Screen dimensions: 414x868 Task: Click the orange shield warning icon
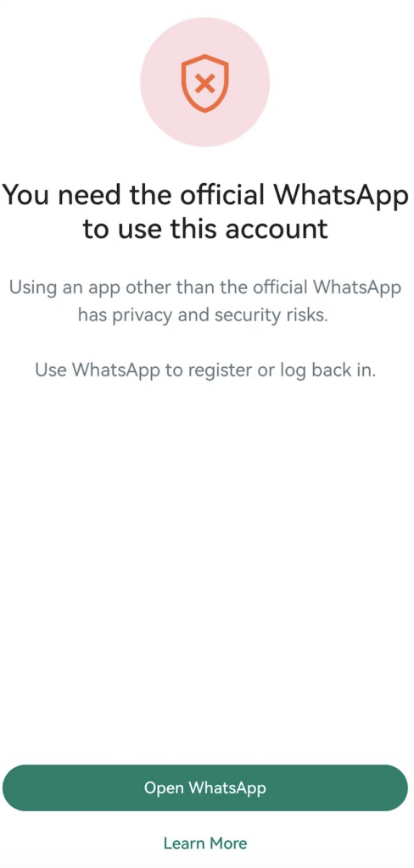pos(205,83)
